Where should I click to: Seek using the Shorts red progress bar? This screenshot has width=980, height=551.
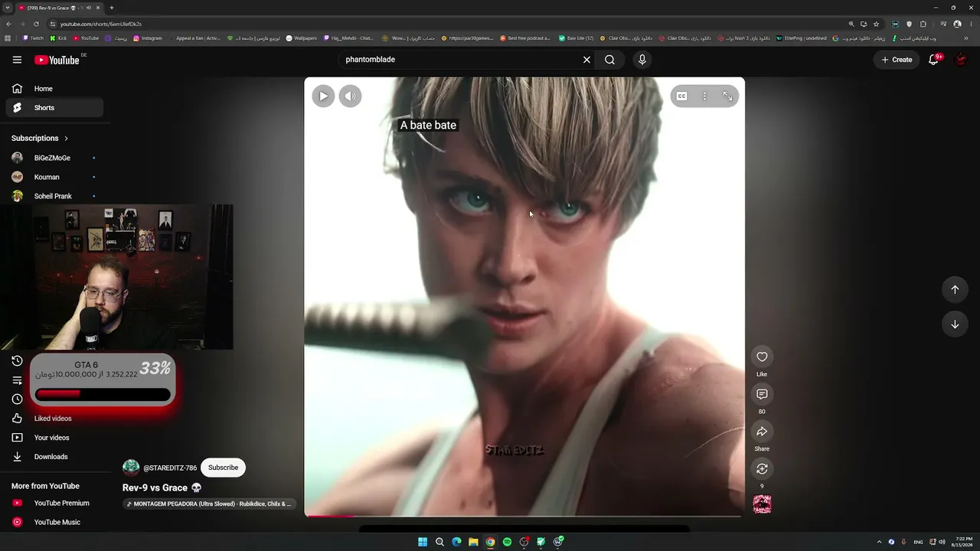(x=524, y=516)
